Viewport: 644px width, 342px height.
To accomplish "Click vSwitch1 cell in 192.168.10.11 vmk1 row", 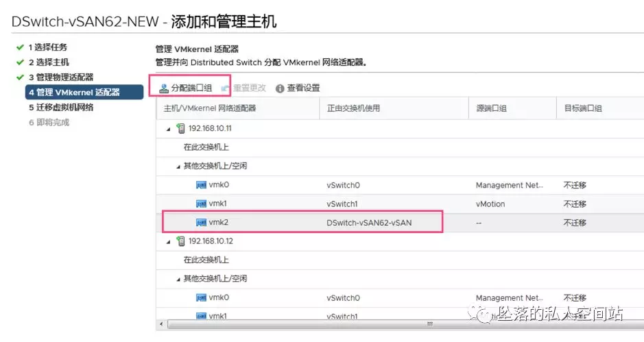I will tap(342, 204).
